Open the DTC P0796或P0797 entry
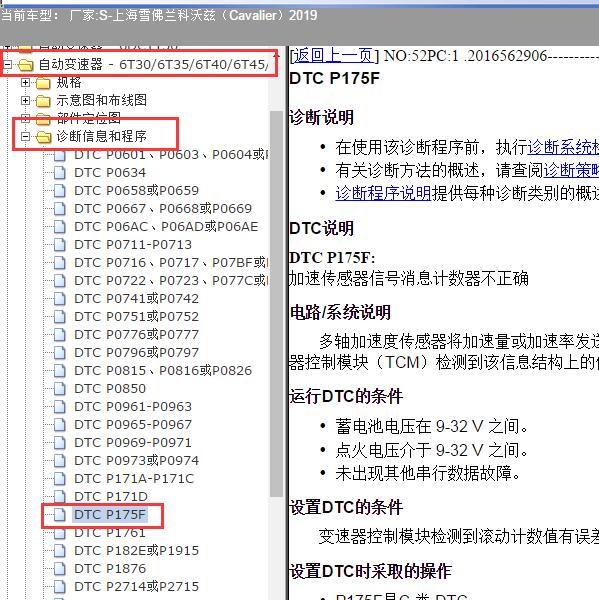 point(136,353)
